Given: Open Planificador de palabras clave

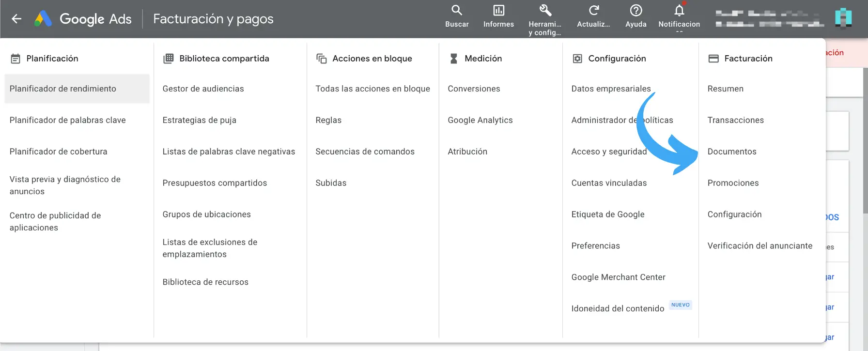Looking at the screenshot, I should [67, 120].
